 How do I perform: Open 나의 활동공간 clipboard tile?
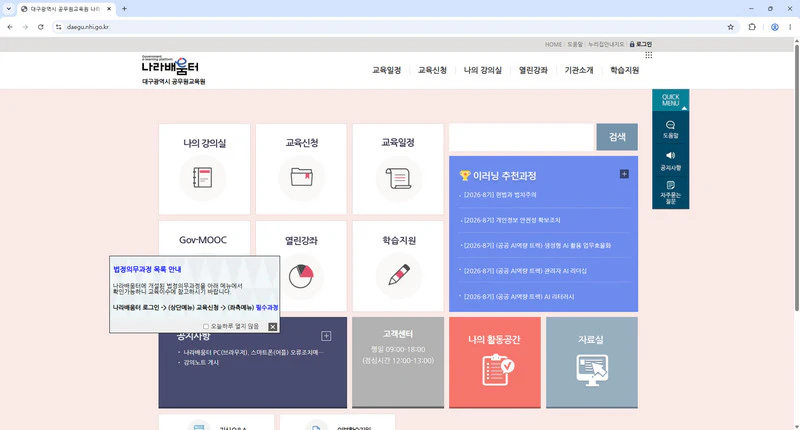[x=494, y=362]
